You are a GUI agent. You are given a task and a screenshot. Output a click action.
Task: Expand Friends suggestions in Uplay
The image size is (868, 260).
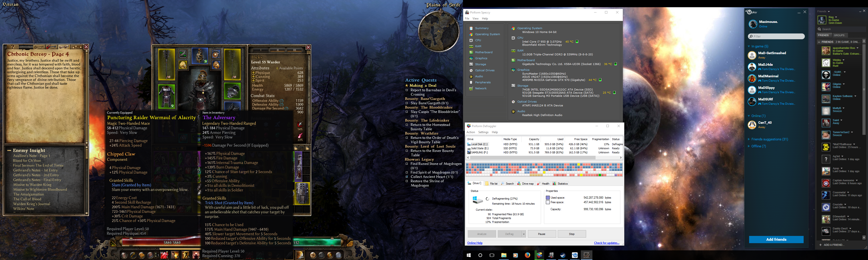click(749, 139)
